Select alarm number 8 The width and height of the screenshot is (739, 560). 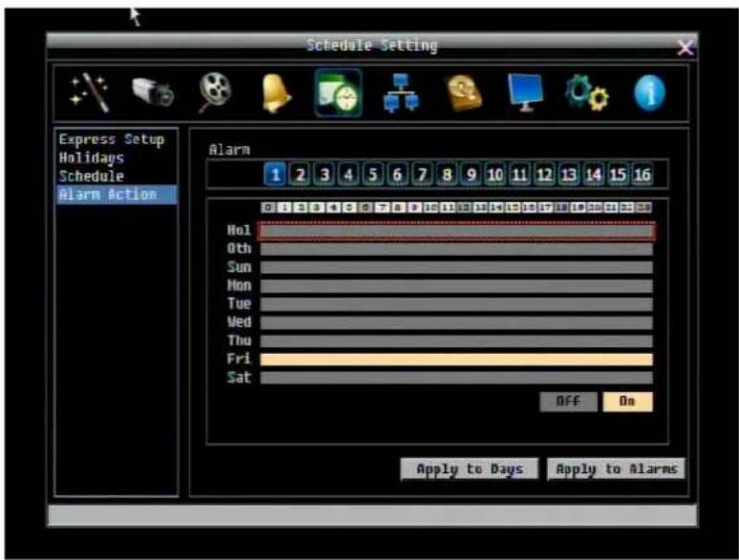click(446, 175)
